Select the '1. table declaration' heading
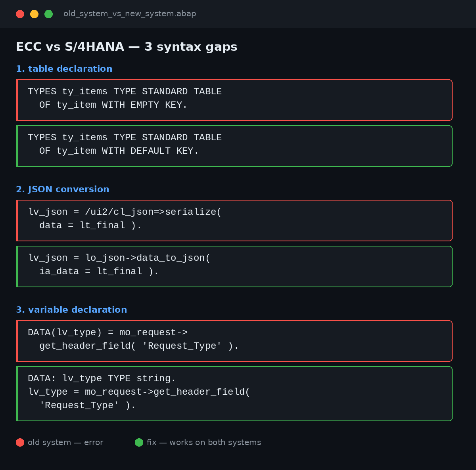This screenshot has height=470, width=476. tap(64, 69)
